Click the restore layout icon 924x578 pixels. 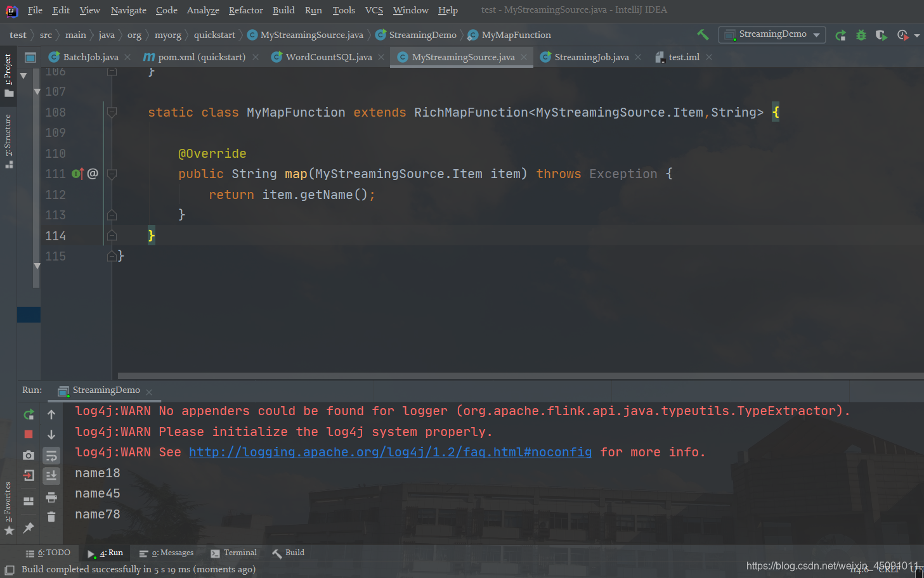(x=29, y=501)
